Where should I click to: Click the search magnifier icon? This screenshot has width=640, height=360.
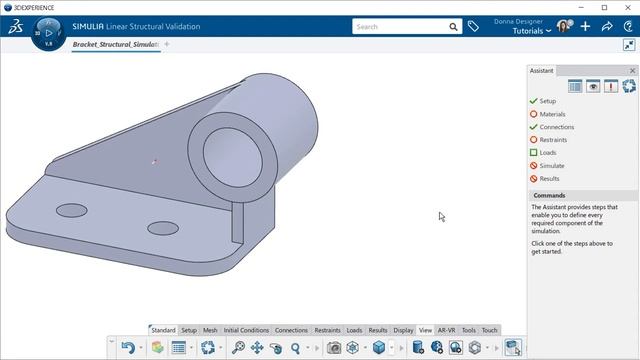click(453, 27)
